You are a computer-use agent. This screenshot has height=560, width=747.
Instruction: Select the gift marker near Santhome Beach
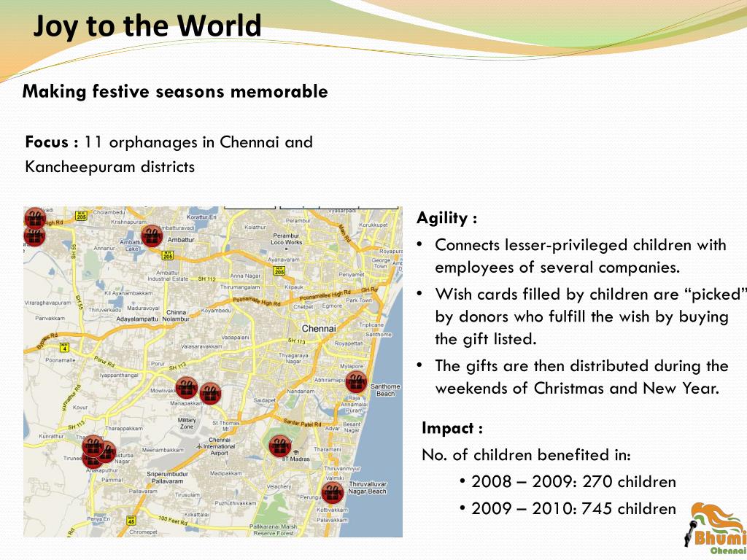(x=356, y=381)
